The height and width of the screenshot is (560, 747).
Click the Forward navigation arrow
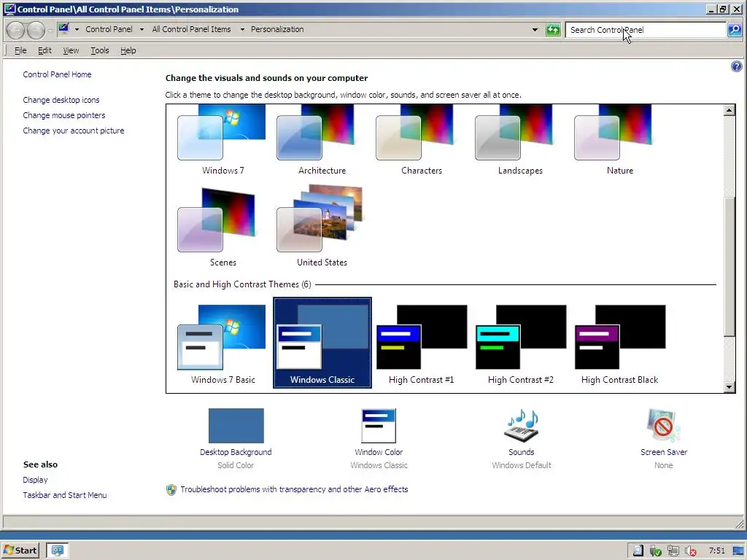(x=36, y=30)
